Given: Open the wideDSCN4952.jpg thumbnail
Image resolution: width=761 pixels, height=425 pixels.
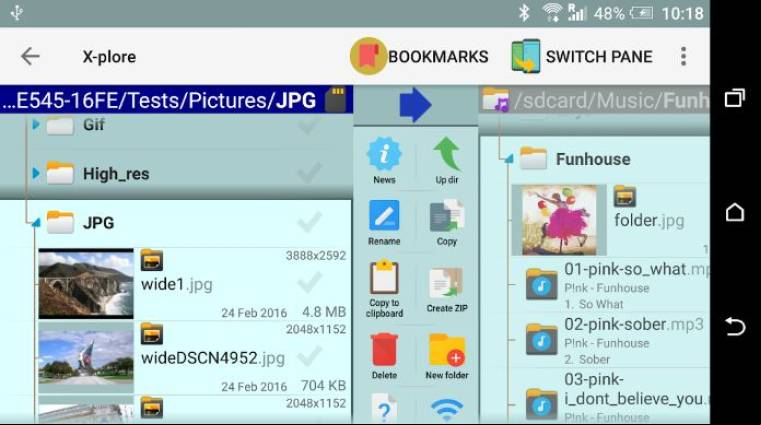Looking at the screenshot, I should (86, 358).
